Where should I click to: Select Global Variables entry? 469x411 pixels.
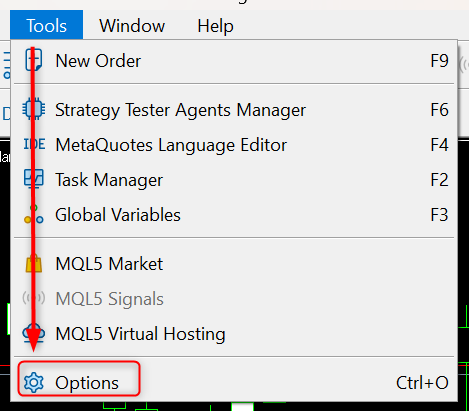pos(234,215)
